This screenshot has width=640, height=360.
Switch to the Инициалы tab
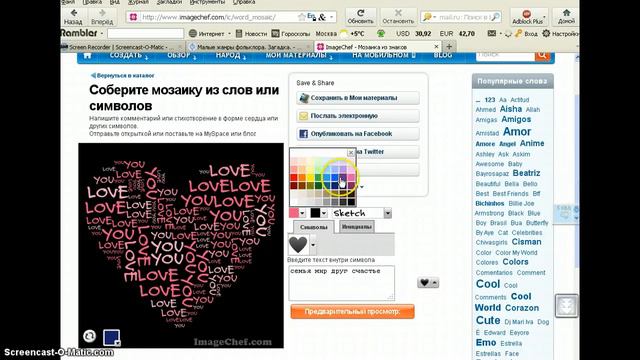click(357, 227)
